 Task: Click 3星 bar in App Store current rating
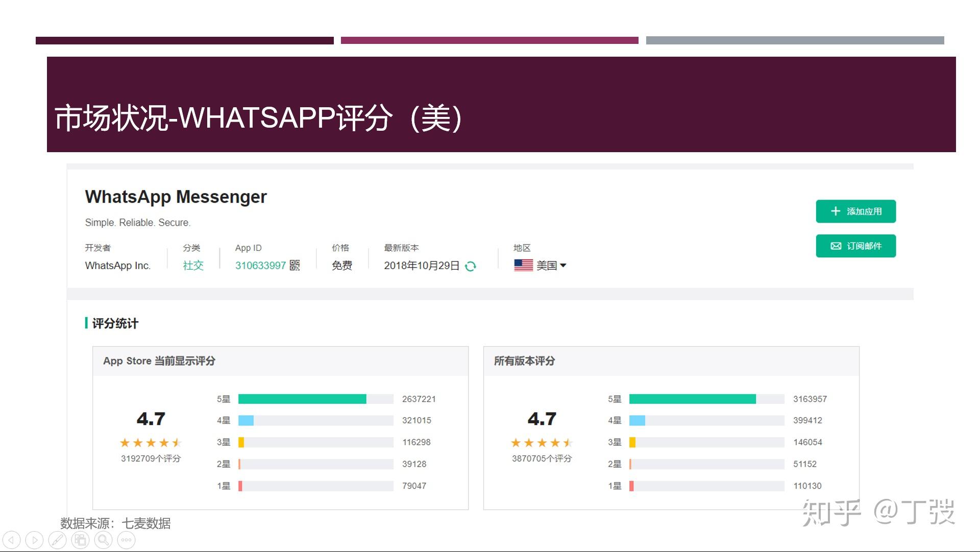pyautogui.click(x=315, y=442)
